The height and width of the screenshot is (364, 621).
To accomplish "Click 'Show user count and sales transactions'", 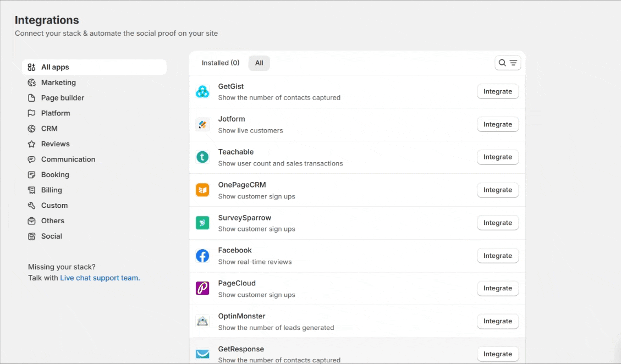I will tap(281, 164).
